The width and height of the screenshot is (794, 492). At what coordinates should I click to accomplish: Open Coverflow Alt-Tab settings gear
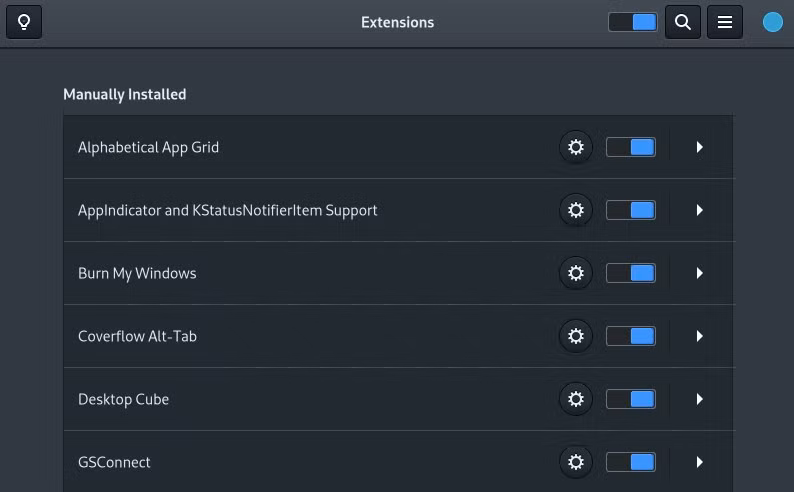(576, 336)
